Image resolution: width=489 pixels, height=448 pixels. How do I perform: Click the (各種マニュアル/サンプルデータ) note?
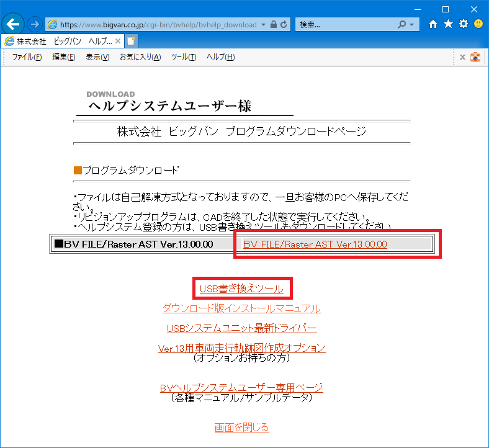[241, 397]
